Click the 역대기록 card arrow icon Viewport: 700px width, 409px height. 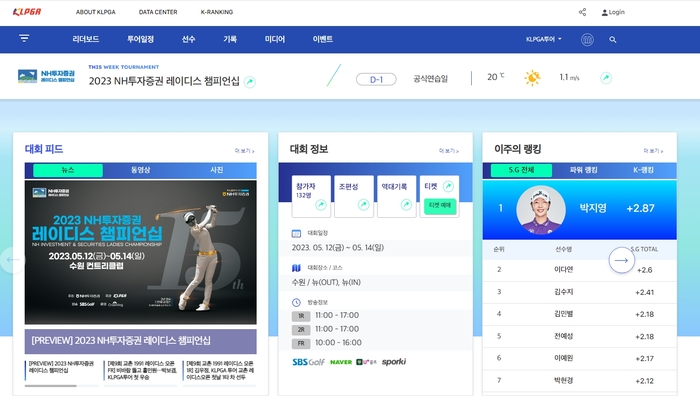coord(406,205)
